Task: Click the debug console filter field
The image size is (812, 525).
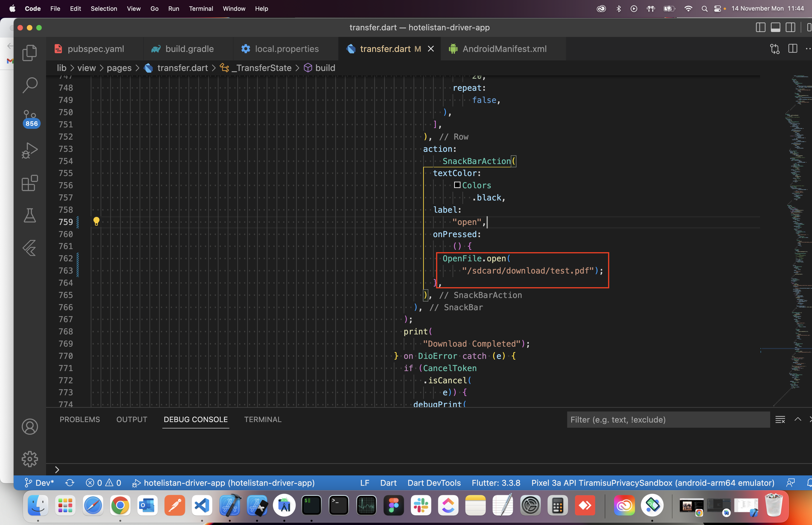Action: pos(668,420)
